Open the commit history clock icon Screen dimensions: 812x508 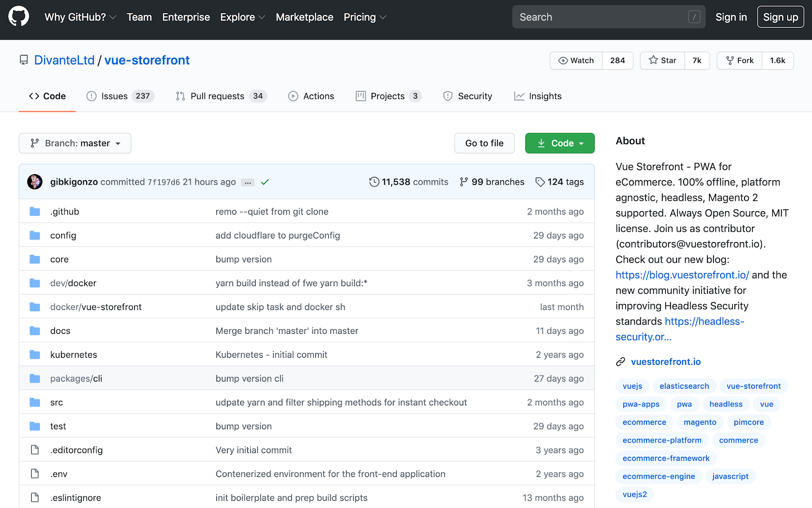tap(374, 182)
